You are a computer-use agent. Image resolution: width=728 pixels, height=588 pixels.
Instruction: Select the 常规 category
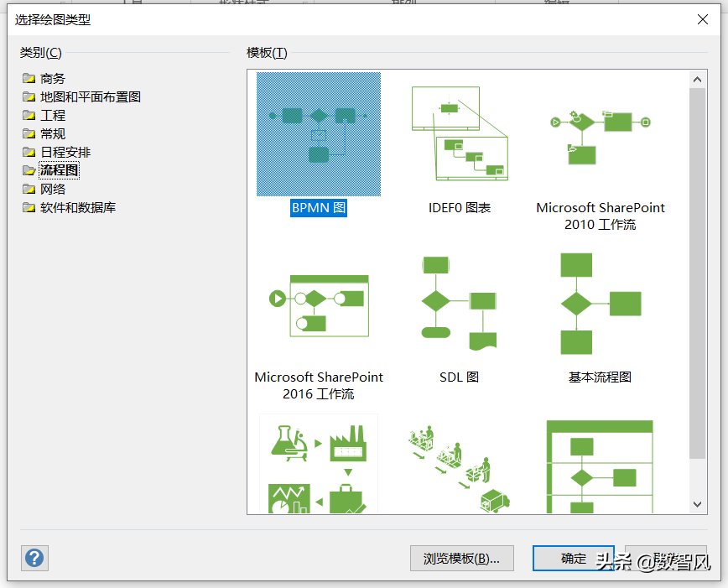point(51,133)
